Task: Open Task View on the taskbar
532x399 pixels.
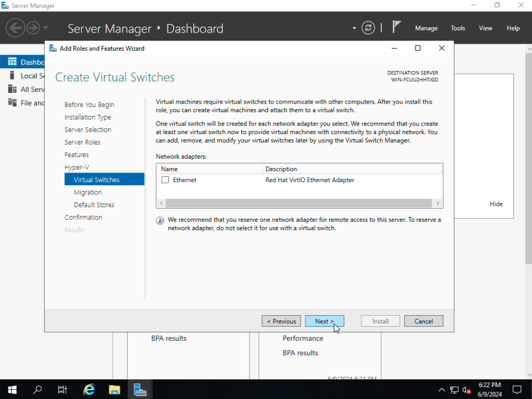Action: click(62, 389)
